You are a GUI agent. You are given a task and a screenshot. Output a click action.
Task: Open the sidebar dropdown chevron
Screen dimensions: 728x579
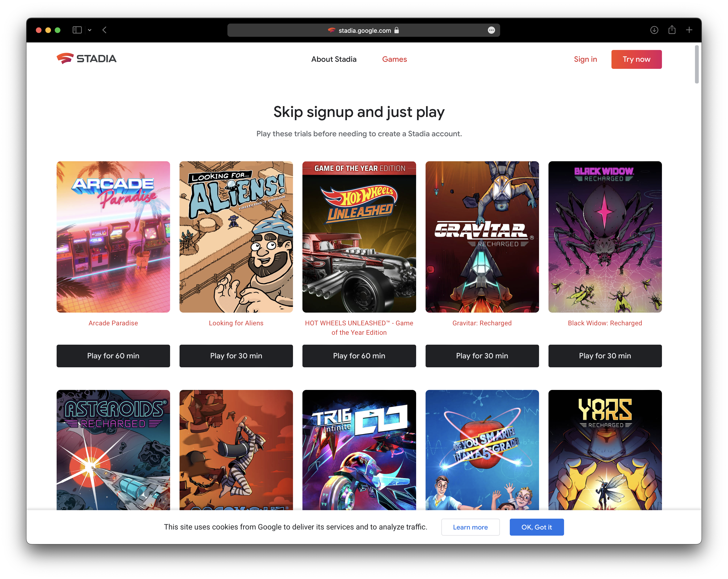click(90, 30)
